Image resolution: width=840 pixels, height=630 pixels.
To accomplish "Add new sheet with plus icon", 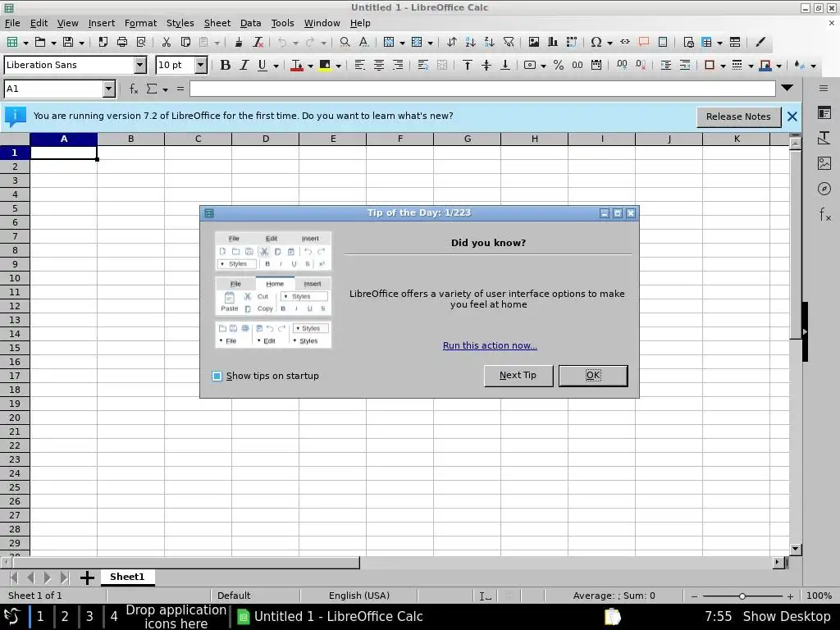I will [87, 577].
